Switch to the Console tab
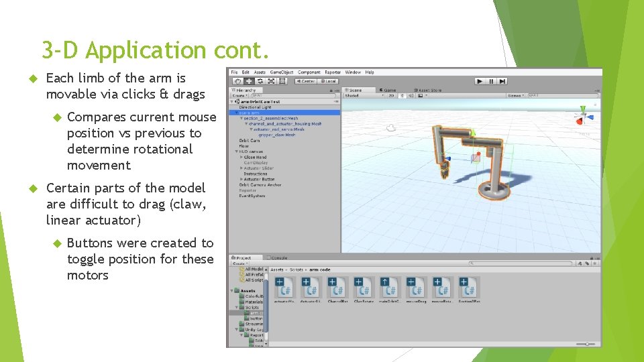Screen dimensions: 644x362 277,257
